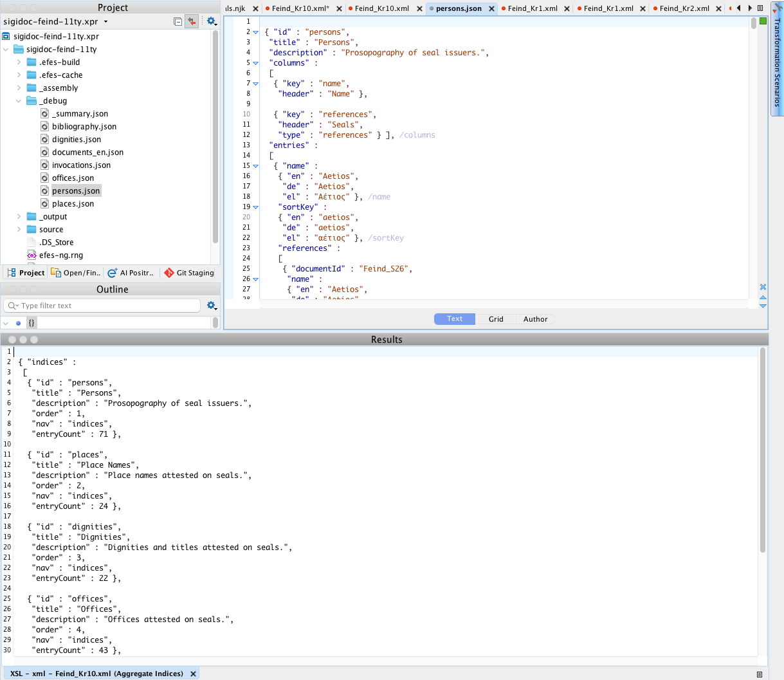Switch to the Feind_Kr2.xml tab
This screenshot has width=784, height=680.
(684, 9)
